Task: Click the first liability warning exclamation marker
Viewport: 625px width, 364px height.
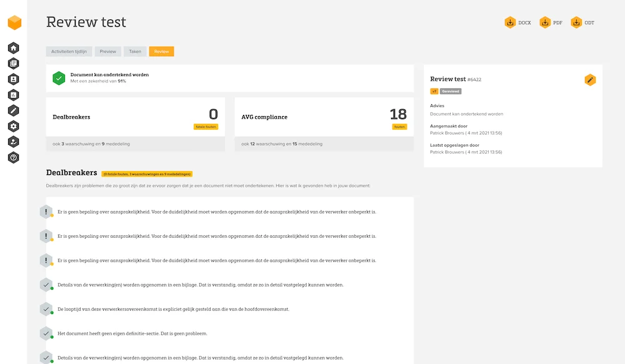Action: pos(46,212)
